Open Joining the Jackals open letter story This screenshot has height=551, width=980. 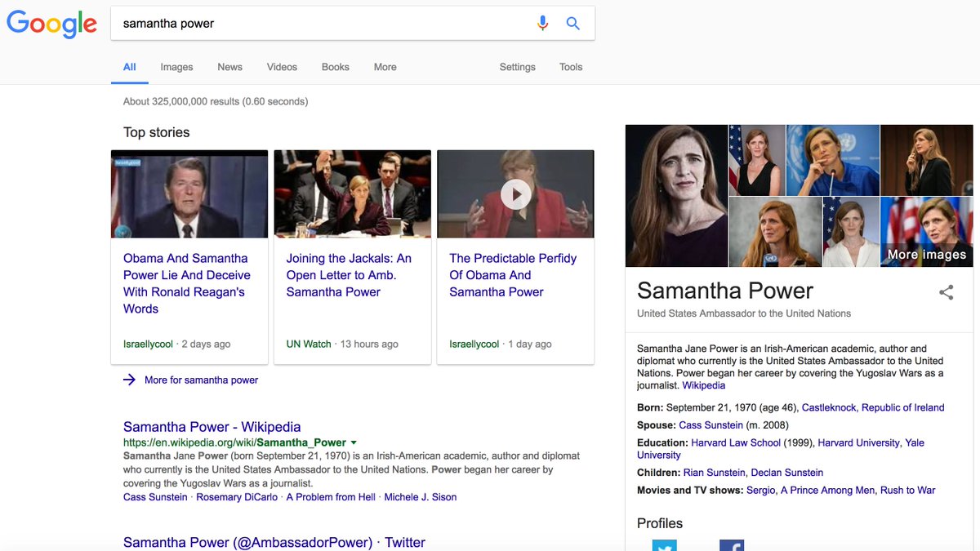click(349, 275)
